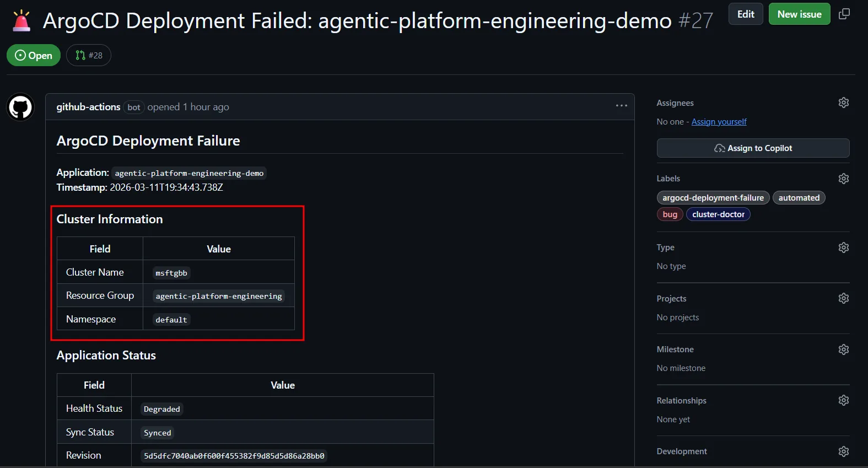Select the bug label
This screenshot has height=468, width=868.
670,214
